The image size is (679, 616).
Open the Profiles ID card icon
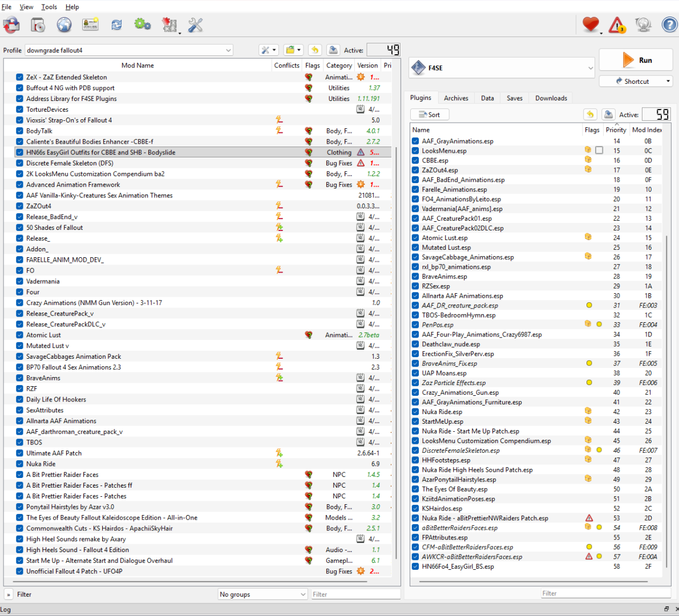[90, 25]
